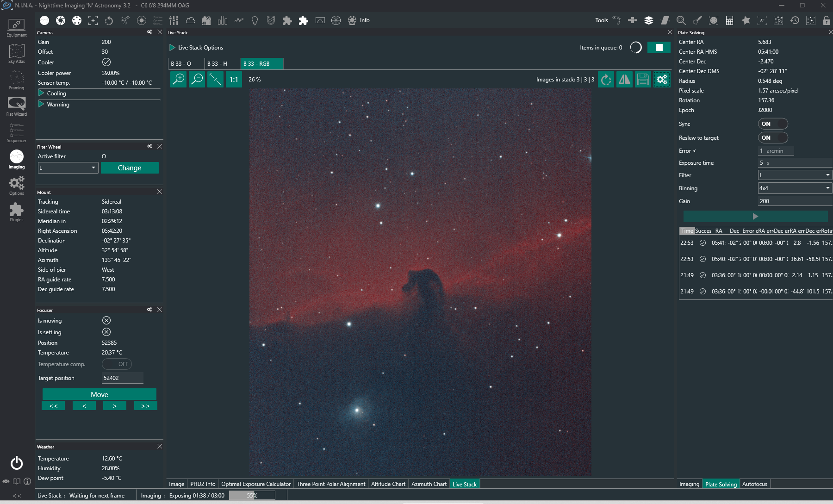Click the focuser Is settling status indicator
The height and width of the screenshot is (504, 833).
coord(106,332)
